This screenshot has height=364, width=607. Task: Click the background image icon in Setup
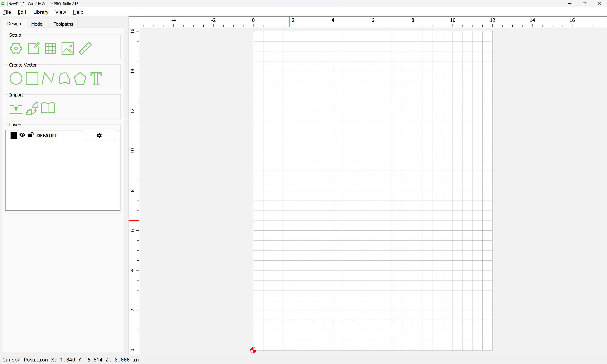click(x=68, y=48)
